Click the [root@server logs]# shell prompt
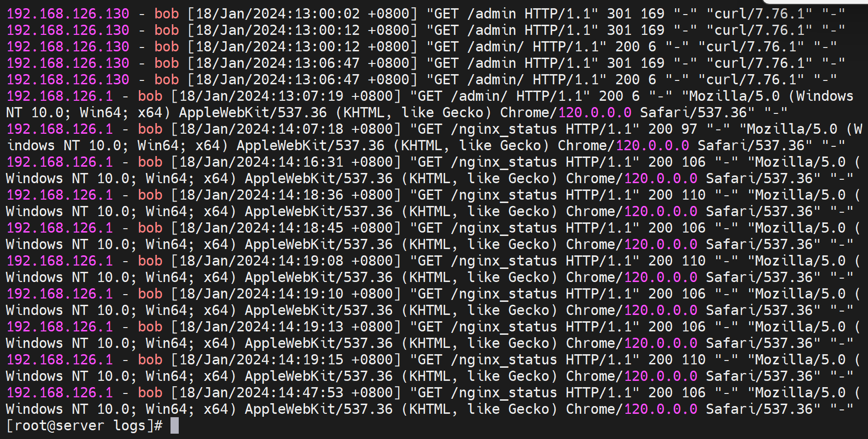 84,426
